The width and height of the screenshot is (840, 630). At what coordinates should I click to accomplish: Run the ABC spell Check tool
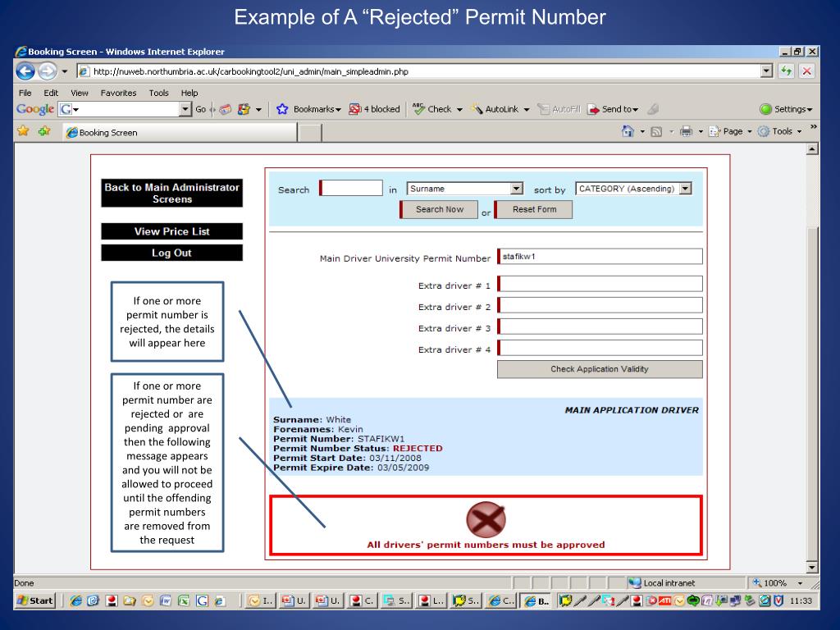pyautogui.click(x=436, y=109)
